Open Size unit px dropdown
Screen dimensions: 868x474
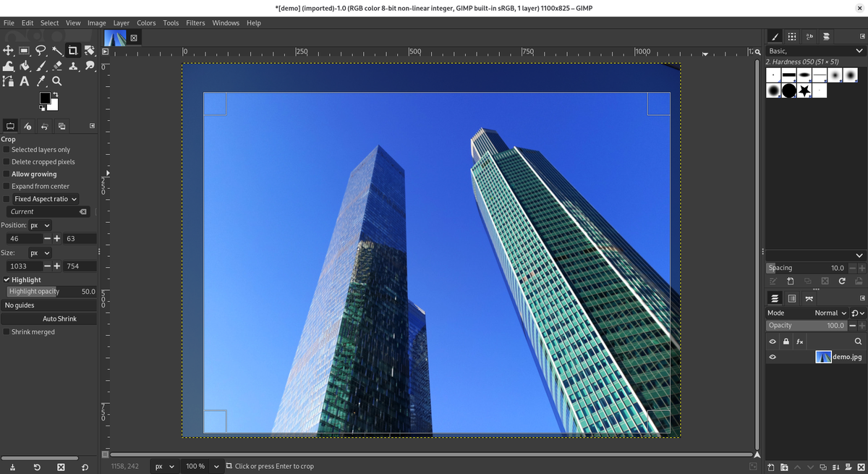pos(41,253)
